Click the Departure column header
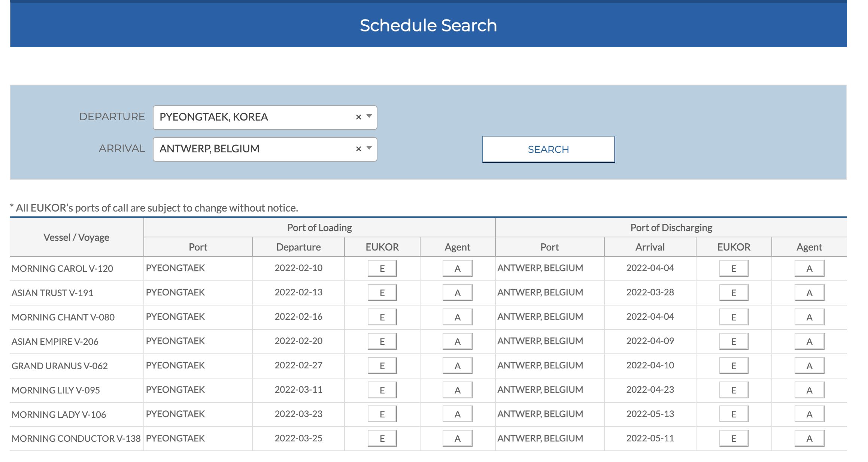Viewport: 868px width, 462px height. click(298, 247)
